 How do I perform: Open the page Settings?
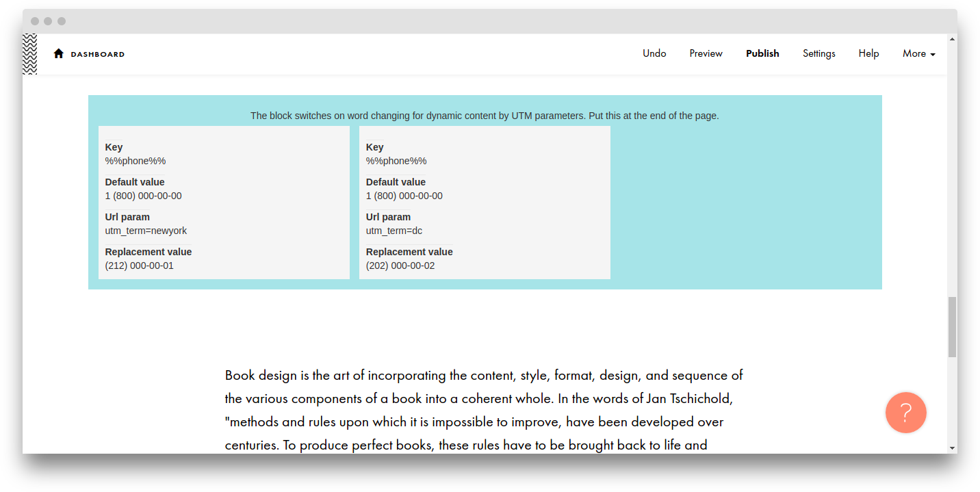pos(818,53)
